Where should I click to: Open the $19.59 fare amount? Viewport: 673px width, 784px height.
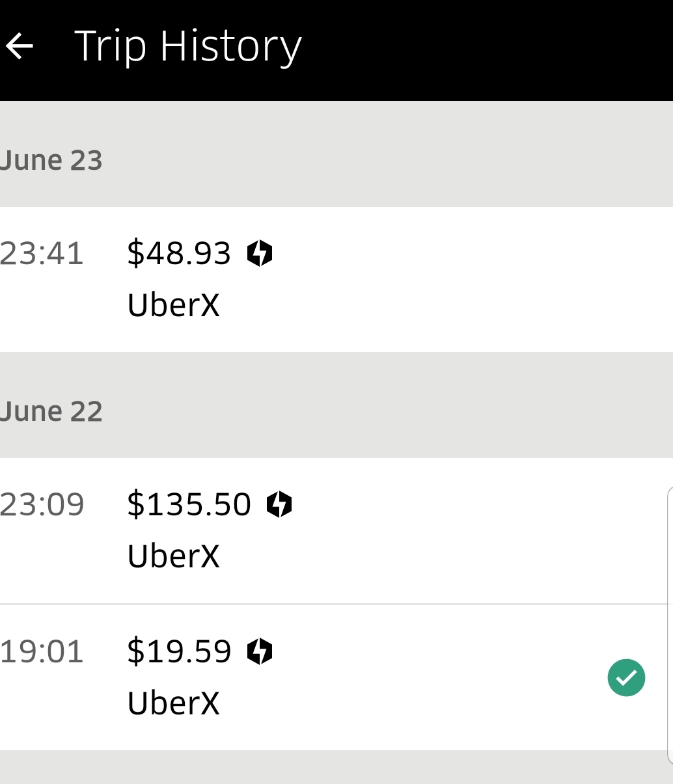[179, 651]
